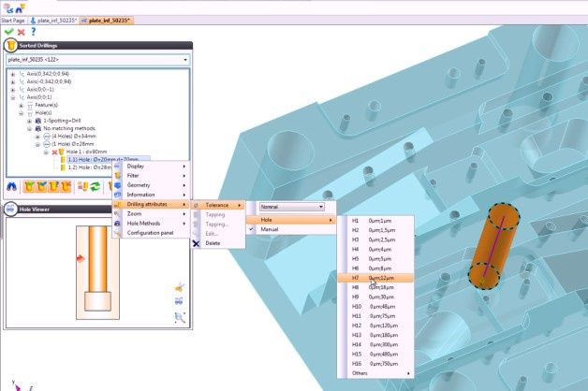Select Hole 1 : d=90mm tree item
The height and width of the screenshot is (391, 588).
pyautogui.click(x=87, y=152)
